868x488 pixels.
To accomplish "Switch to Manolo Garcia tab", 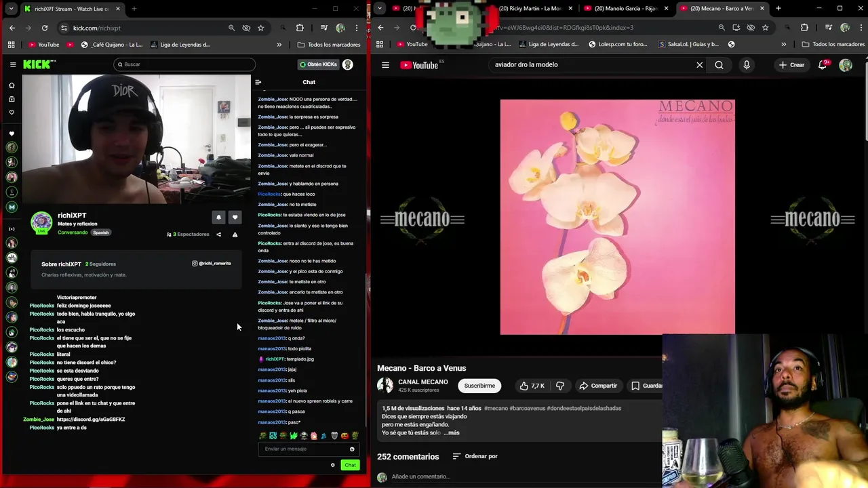I will tap(625, 9).
